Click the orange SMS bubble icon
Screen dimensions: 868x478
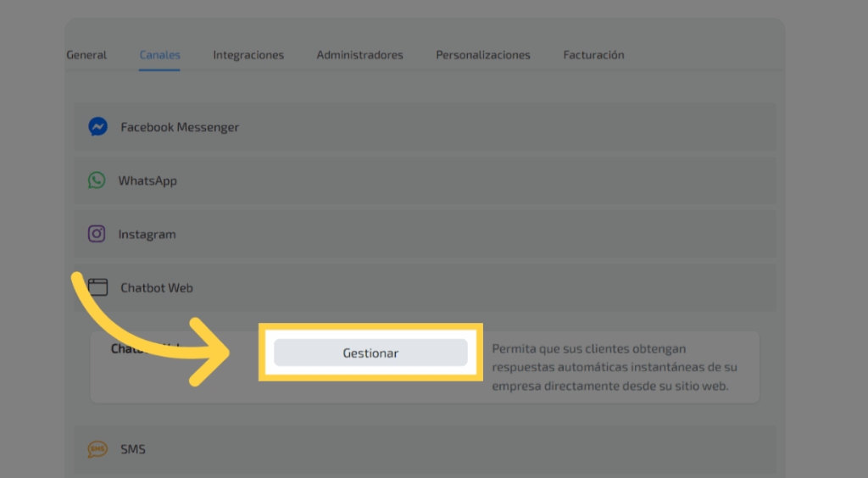point(97,449)
